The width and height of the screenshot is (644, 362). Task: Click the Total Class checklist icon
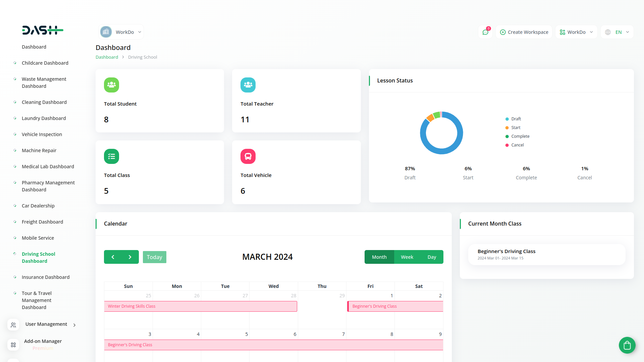tap(111, 156)
